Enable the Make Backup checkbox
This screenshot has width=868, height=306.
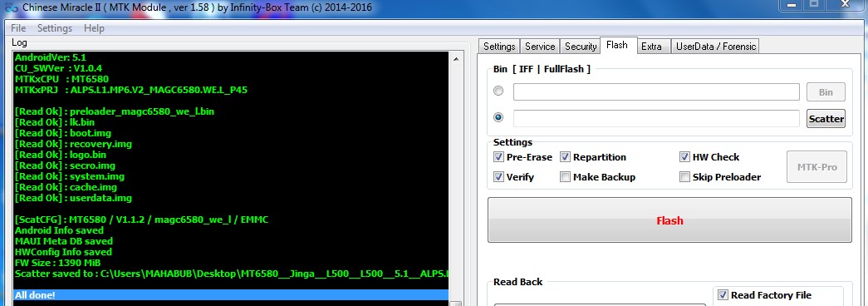coord(565,177)
